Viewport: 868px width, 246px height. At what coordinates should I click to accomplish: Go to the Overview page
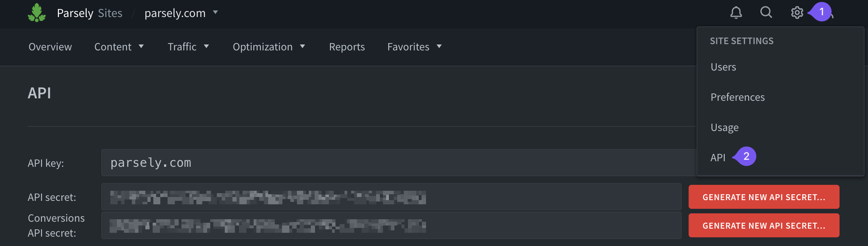coord(50,47)
